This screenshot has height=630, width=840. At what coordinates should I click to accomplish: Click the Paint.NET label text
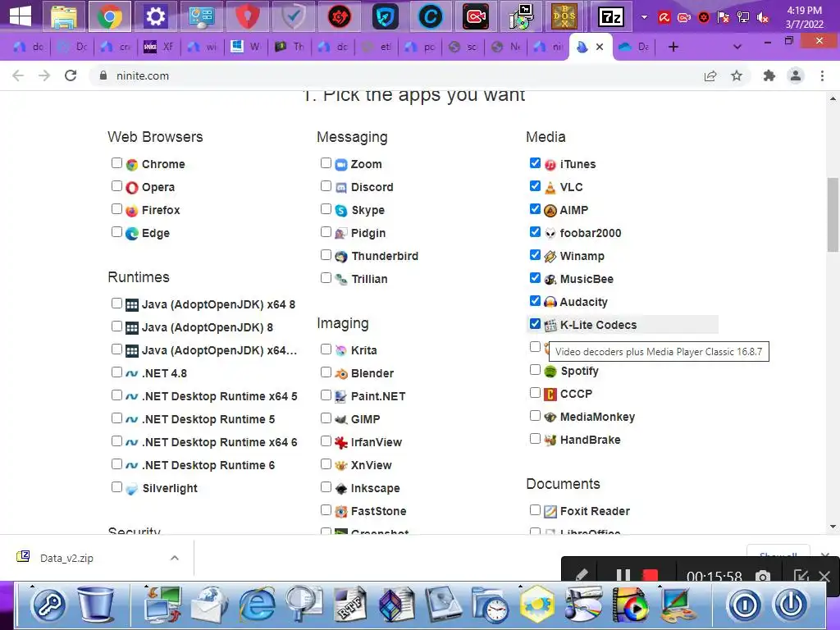click(x=378, y=396)
